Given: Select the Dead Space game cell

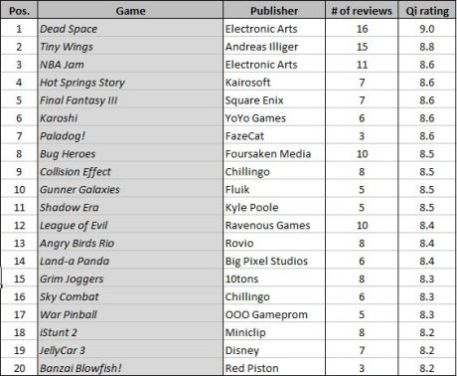Looking at the screenshot, I should (x=130, y=29).
